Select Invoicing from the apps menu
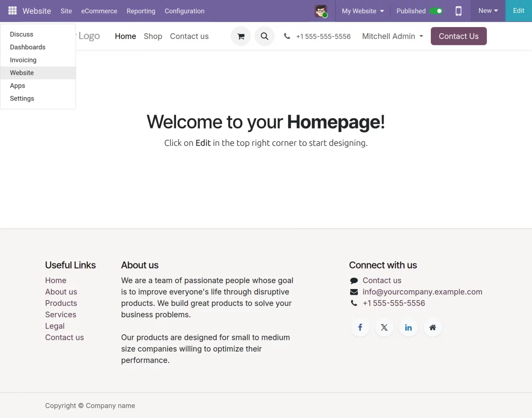This screenshot has height=418, width=532. pyautogui.click(x=38, y=60)
